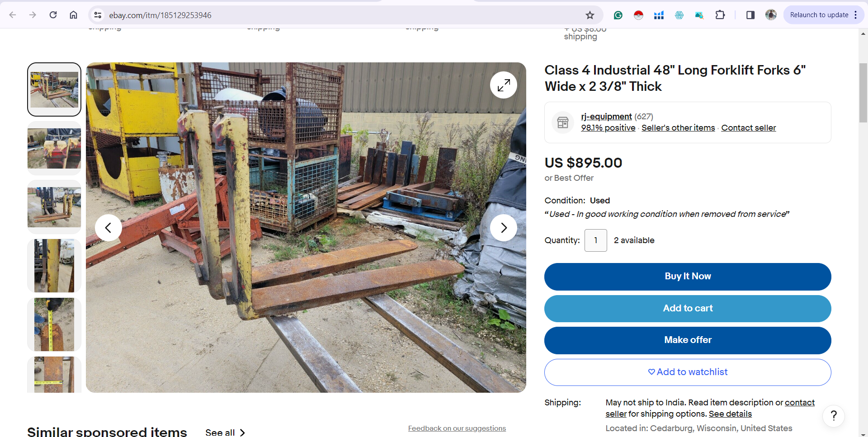Open the help question mark button
Image resolution: width=868 pixels, height=437 pixels.
[x=834, y=416]
